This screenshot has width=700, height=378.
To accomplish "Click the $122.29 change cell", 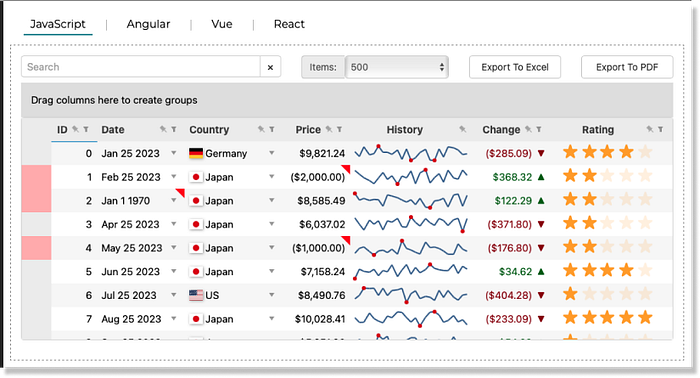I will (513, 201).
